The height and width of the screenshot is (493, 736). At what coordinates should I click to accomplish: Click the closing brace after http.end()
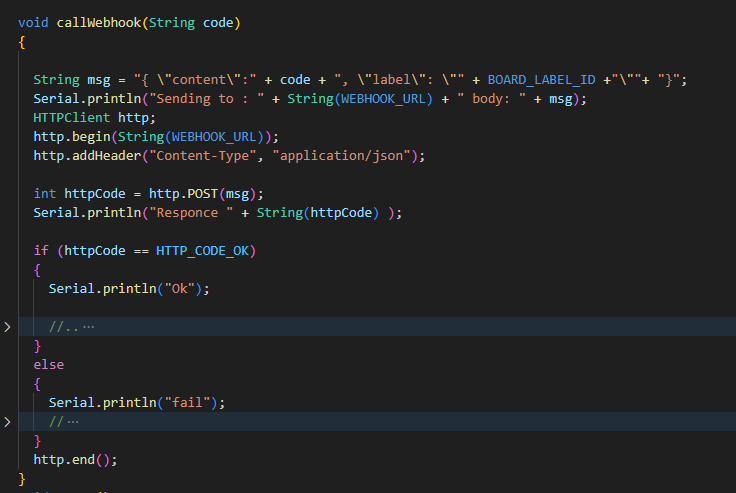pos(22,478)
